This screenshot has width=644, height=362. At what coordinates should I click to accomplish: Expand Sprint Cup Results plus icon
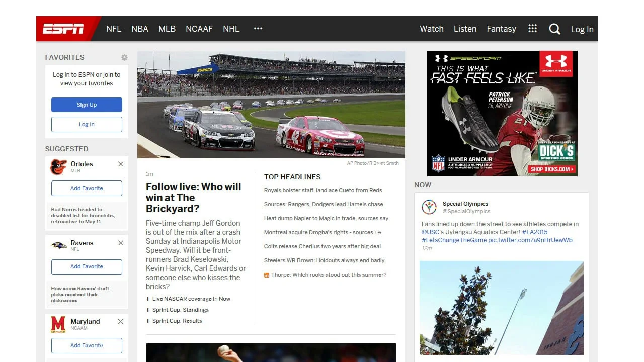[x=148, y=321]
